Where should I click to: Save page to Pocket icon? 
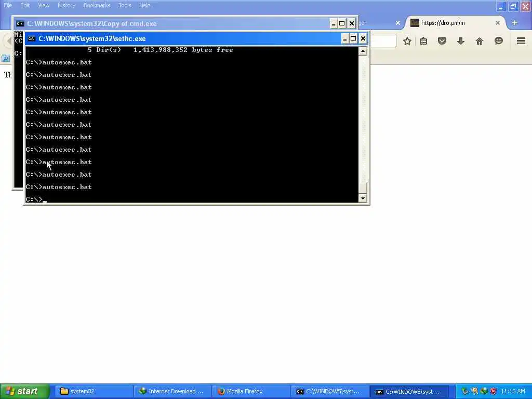click(x=442, y=42)
